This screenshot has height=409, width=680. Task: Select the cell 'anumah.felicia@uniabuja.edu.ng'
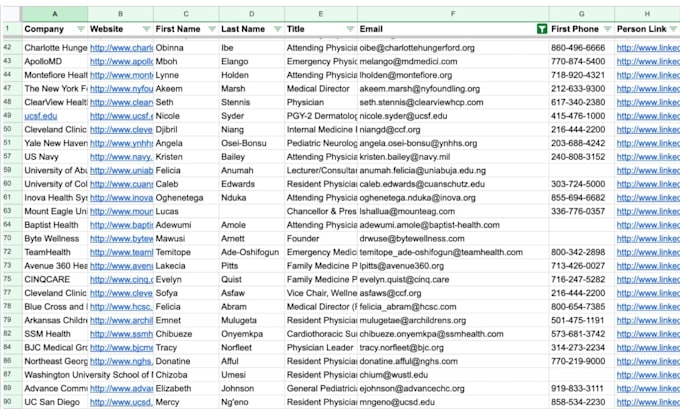[x=453, y=170]
